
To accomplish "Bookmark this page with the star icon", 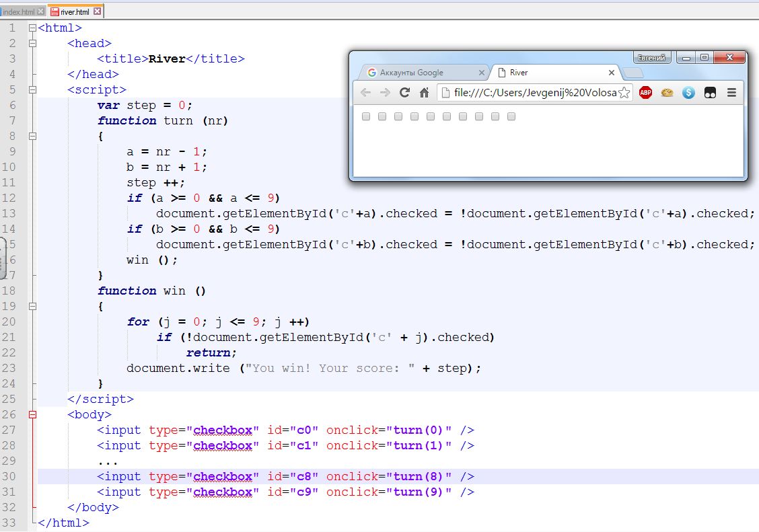I will (x=624, y=92).
